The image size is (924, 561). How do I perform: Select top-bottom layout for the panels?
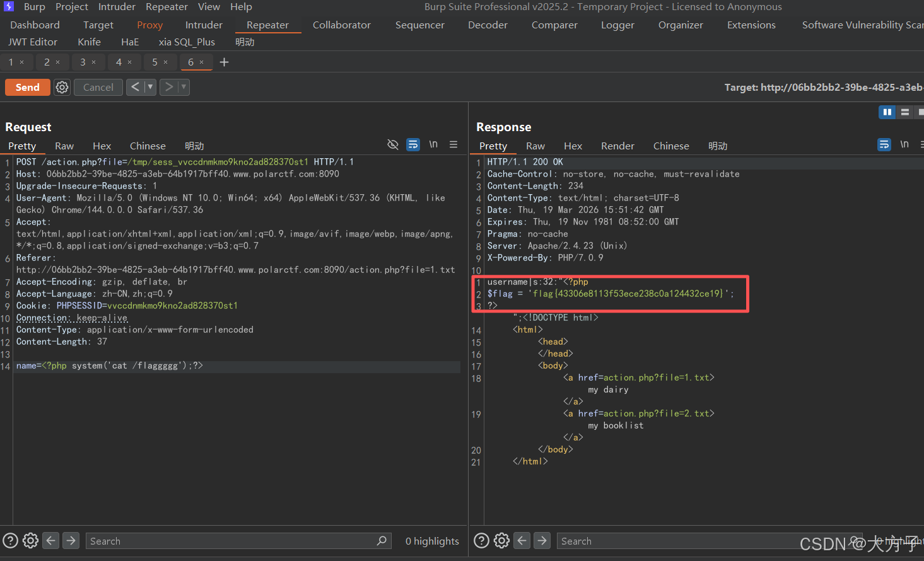pos(905,112)
